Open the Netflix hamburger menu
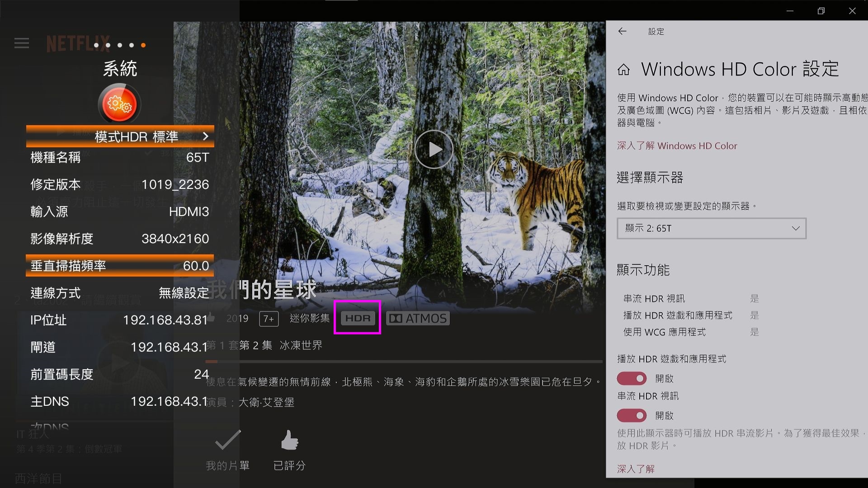Screen dimensions: 868x488 click(22, 43)
